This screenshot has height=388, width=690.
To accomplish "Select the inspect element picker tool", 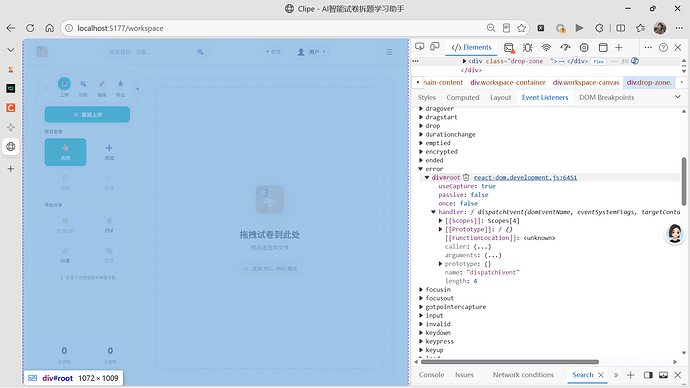I will point(419,47).
